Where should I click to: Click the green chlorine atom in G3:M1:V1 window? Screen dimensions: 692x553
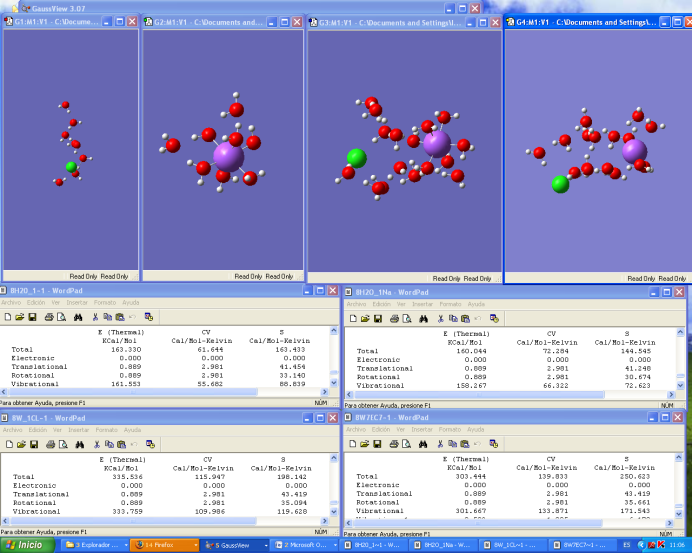(x=356, y=157)
